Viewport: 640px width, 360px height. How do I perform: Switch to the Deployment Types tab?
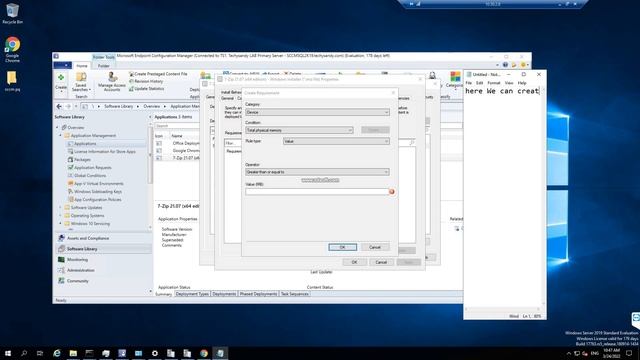[x=192, y=294]
